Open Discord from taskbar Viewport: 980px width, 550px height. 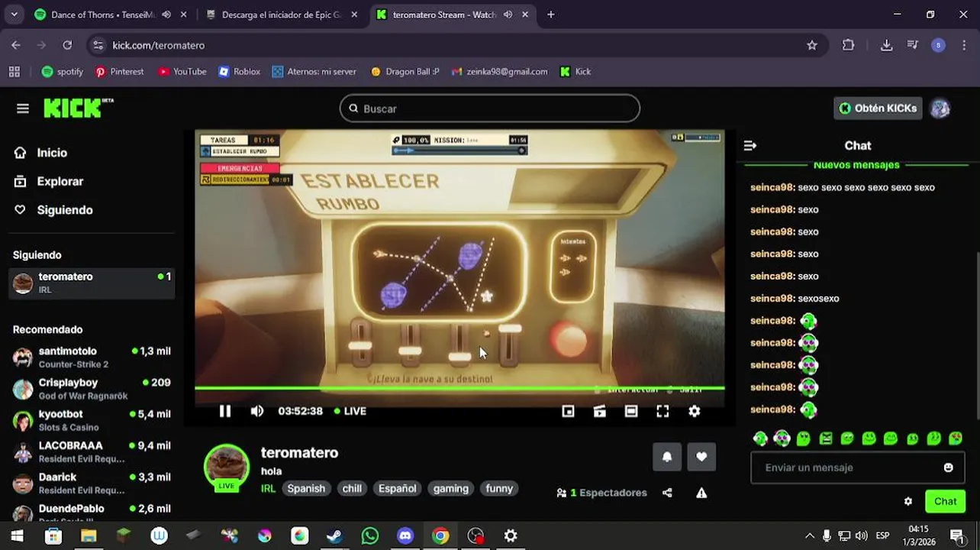point(405,536)
